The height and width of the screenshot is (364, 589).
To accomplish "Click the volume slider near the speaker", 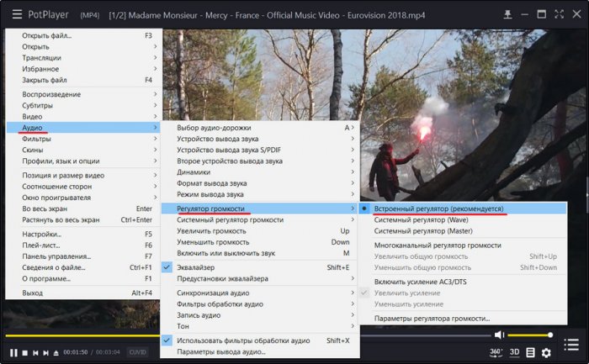I will tap(530, 335).
